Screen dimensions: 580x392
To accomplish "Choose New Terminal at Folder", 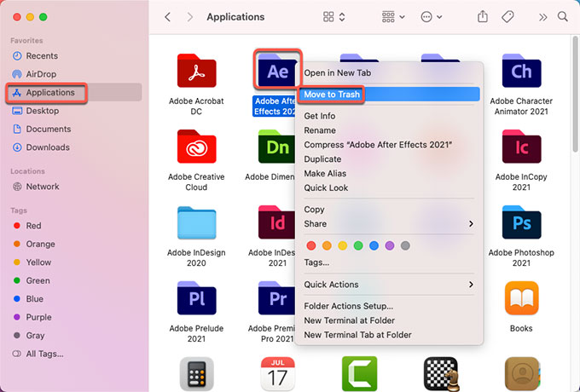I will (389, 320).
